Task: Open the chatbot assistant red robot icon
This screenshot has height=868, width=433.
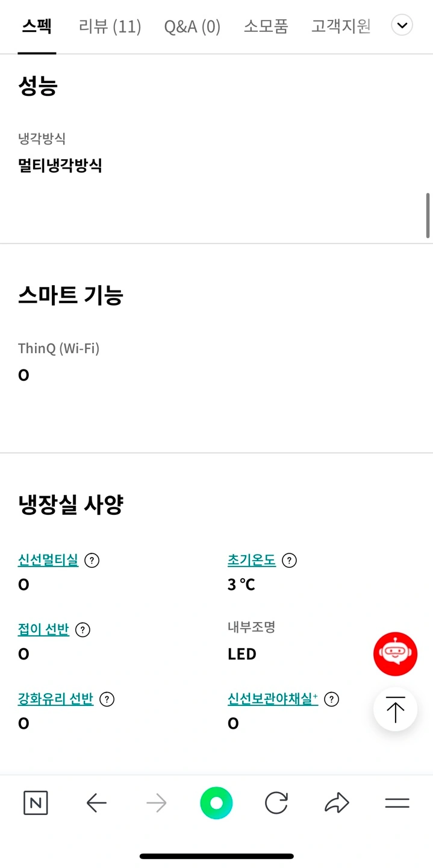Action: (395, 653)
